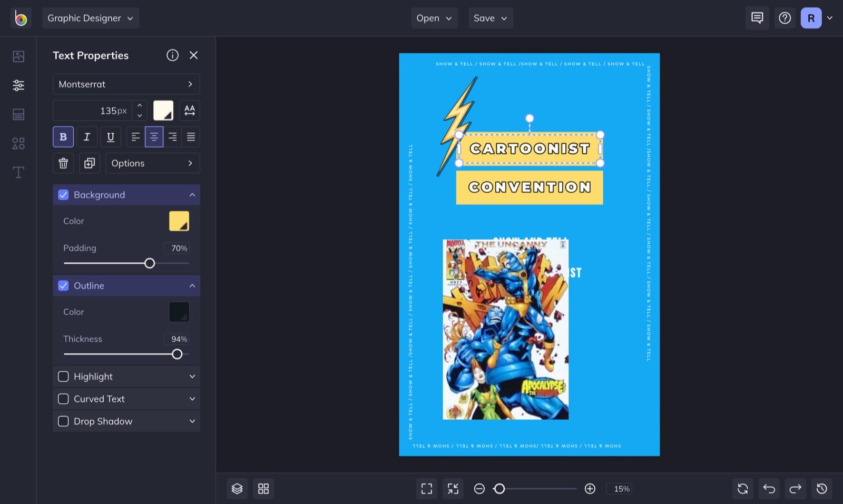Duplicate the selected text element
This screenshot has width=843, height=504.
click(89, 163)
